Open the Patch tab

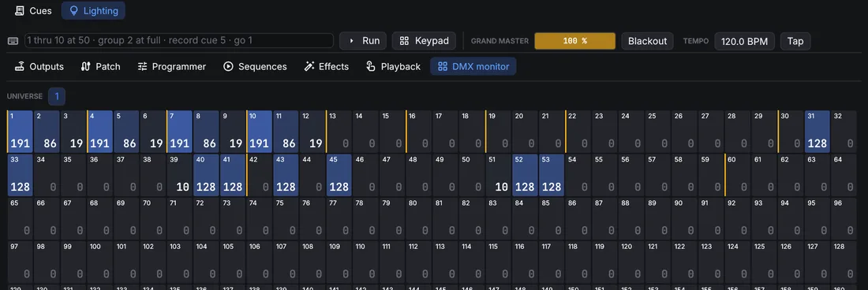pyautogui.click(x=101, y=66)
